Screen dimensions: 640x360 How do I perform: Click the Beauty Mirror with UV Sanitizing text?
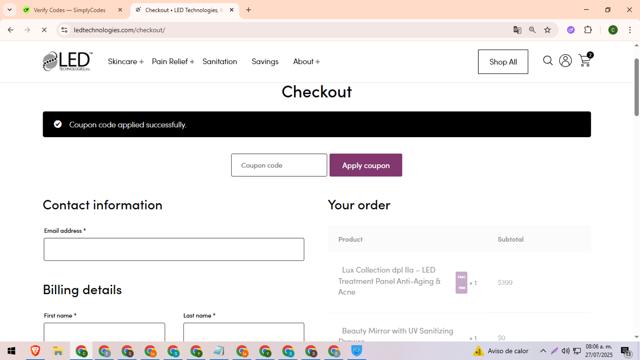click(x=398, y=331)
